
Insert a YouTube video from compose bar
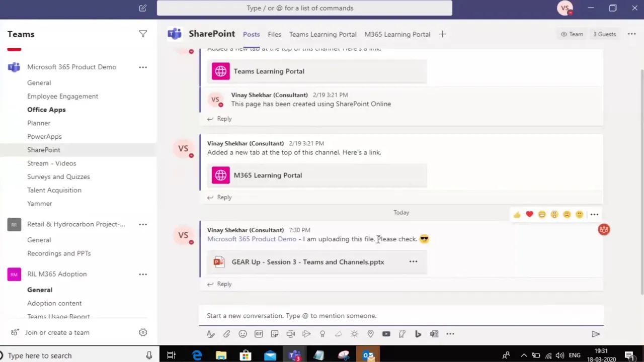point(386,334)
